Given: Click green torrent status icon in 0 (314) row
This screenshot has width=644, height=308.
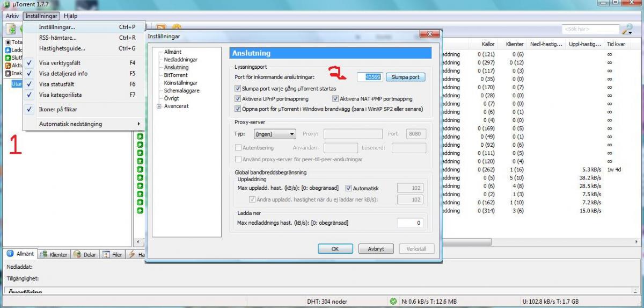Looking at the screenshot, I should click(140, 211).
